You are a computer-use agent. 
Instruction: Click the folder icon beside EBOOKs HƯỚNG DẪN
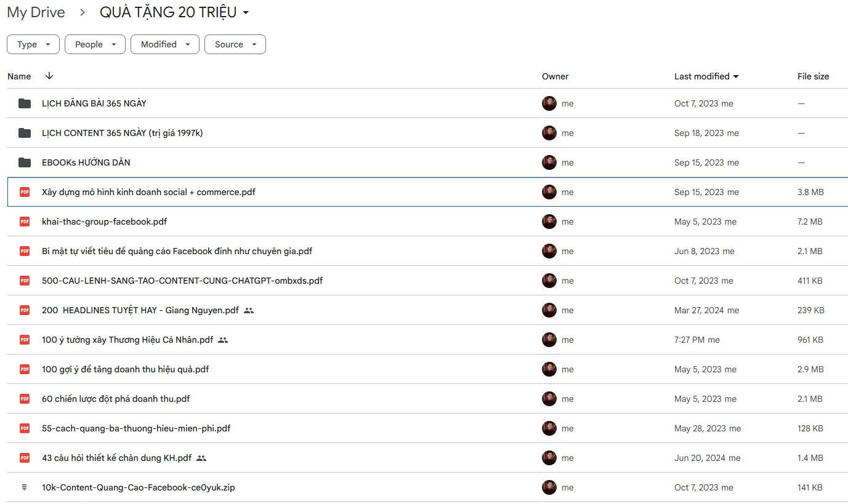25,162
